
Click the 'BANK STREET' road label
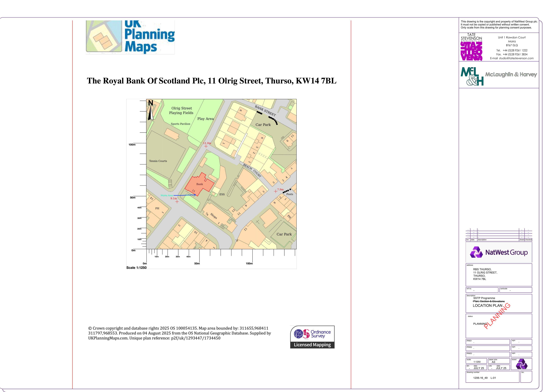point(265,111)
